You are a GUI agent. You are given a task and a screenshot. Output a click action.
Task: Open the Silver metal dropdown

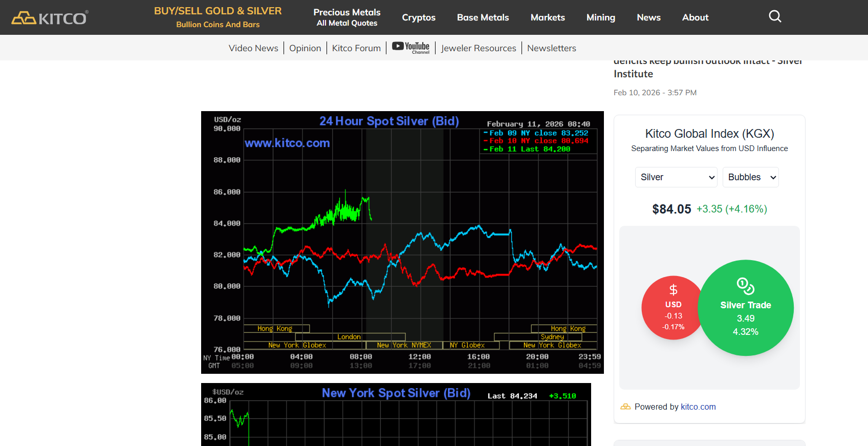tap(676, 177)
